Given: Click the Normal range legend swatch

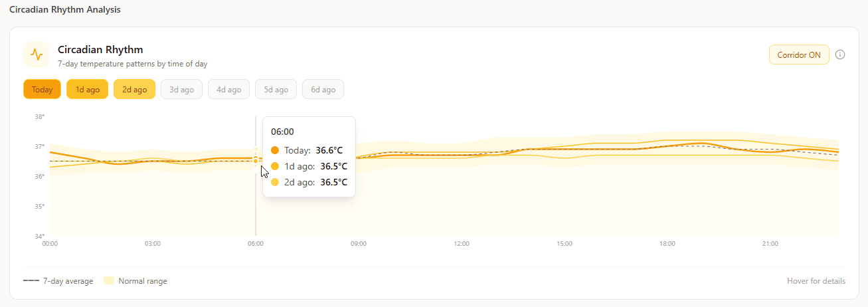Looking at the screenshot, I should (x=109, y=281).
